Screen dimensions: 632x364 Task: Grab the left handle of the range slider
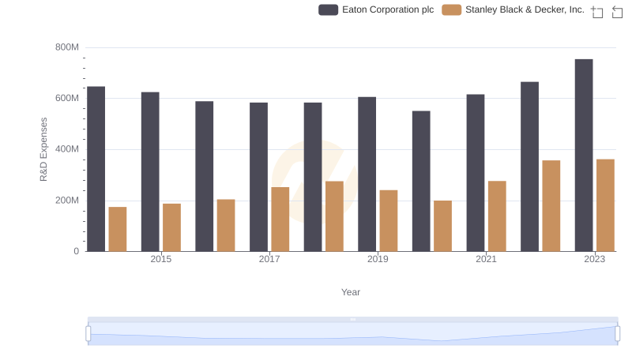88,334
